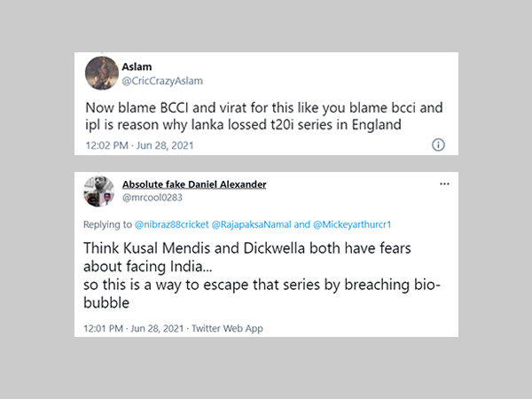Open the Aslam display name

135,66
